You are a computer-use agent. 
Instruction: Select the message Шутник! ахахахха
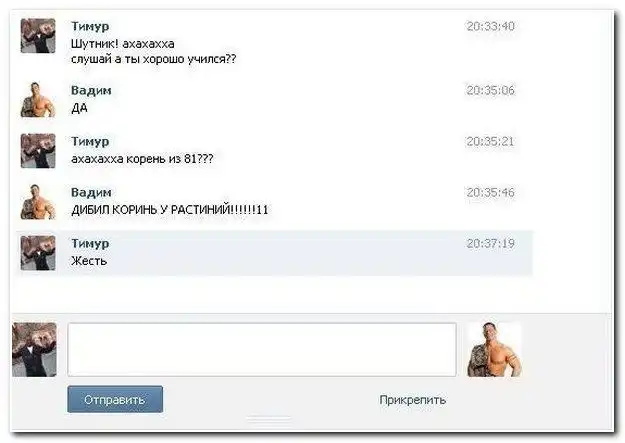(123, 43)
